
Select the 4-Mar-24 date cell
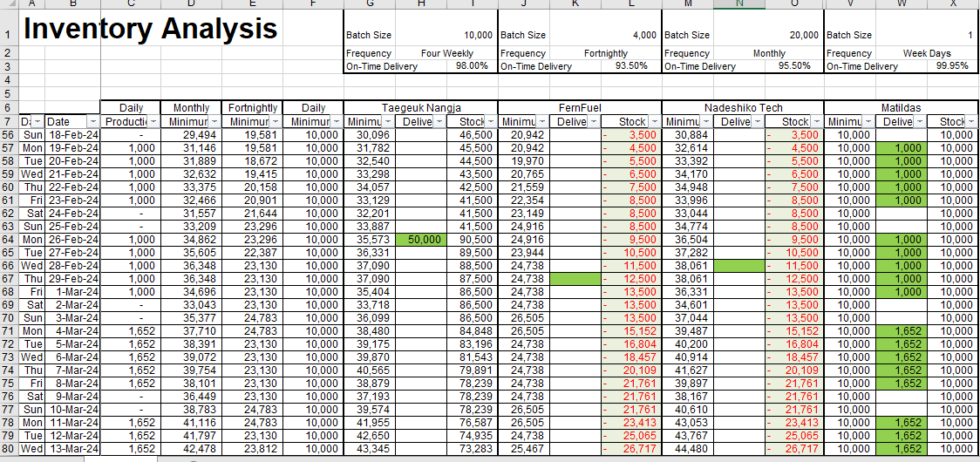click(72, 330)
